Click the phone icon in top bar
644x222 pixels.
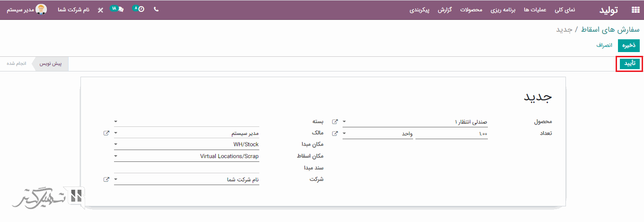point(157,9)
